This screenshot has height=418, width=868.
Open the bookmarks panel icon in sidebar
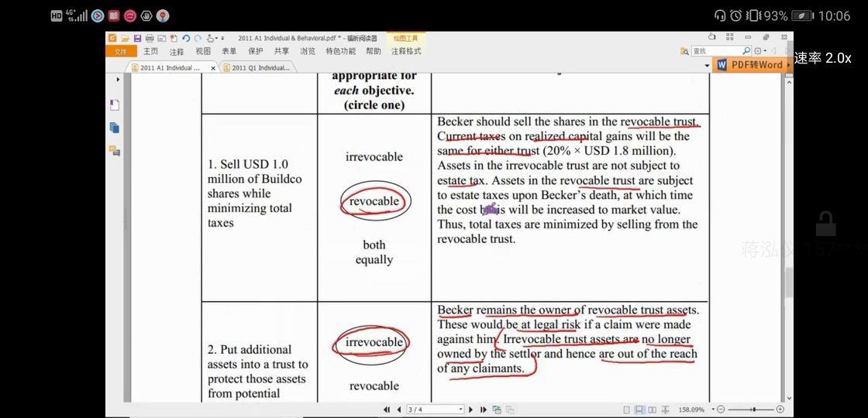(114, 105)
